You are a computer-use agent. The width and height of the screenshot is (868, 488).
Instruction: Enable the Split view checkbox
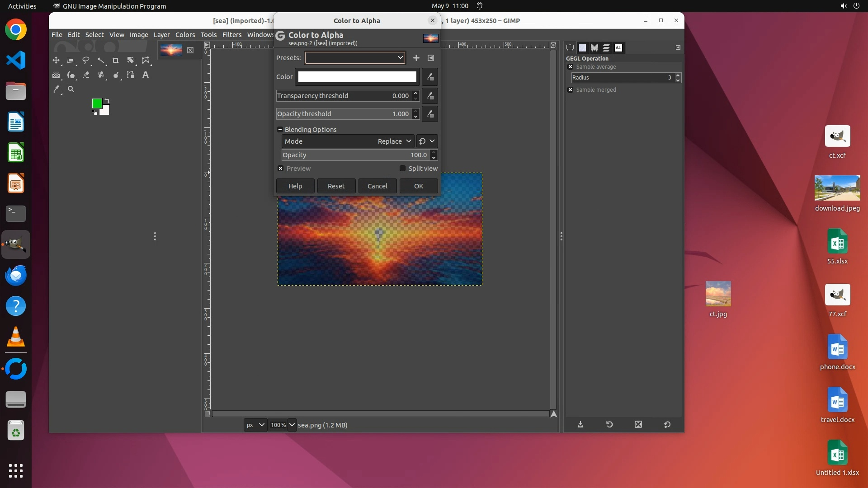pos(402,169)
